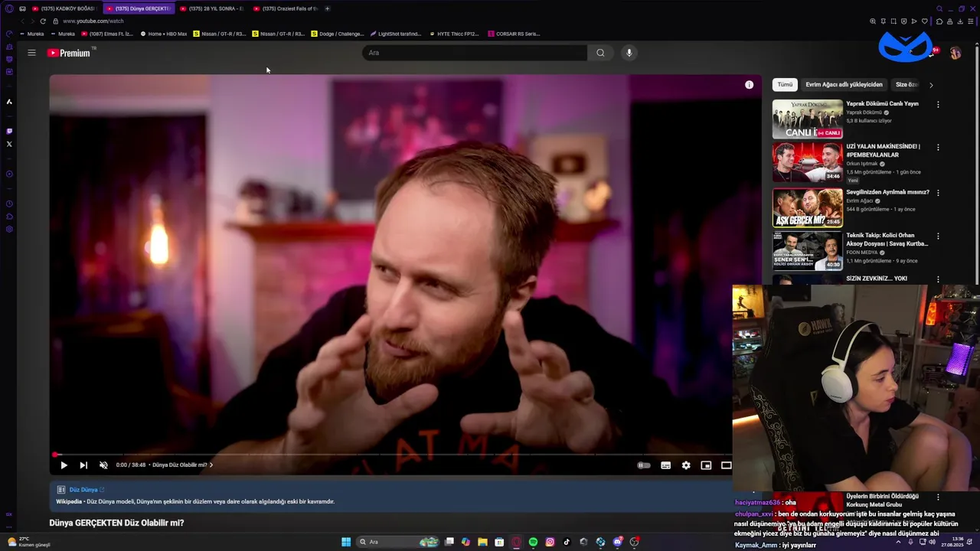Open options for Yaprak Dökümü video

click(x=938, y=104)
